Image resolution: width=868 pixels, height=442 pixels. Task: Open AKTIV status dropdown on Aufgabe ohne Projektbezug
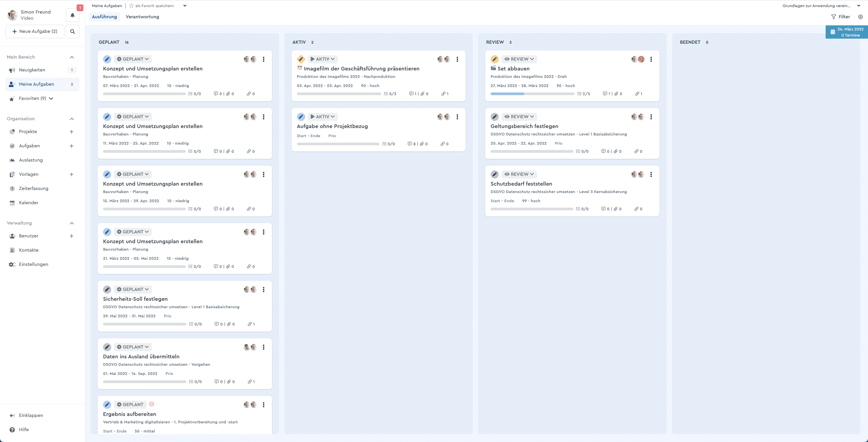tap(322, 117)
